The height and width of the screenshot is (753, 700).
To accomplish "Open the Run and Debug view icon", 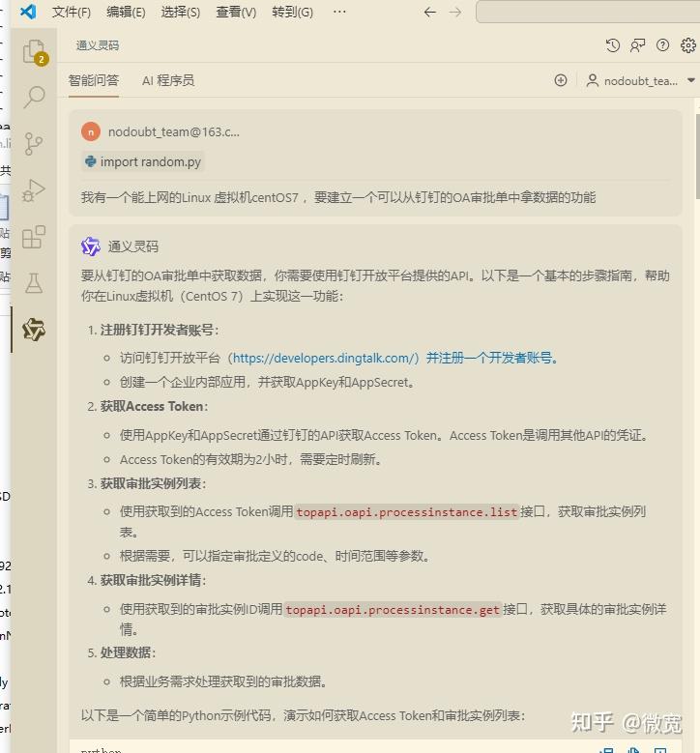I will [34, 190].
